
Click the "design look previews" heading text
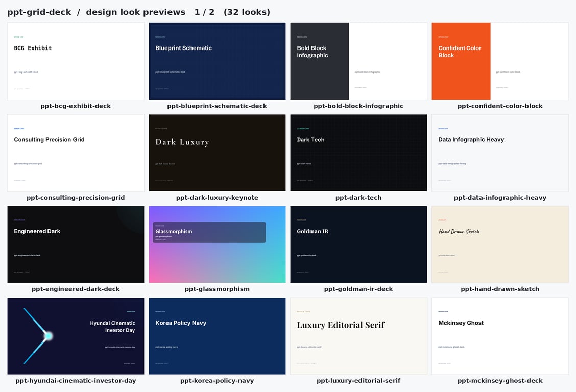(x=135, y=12)
